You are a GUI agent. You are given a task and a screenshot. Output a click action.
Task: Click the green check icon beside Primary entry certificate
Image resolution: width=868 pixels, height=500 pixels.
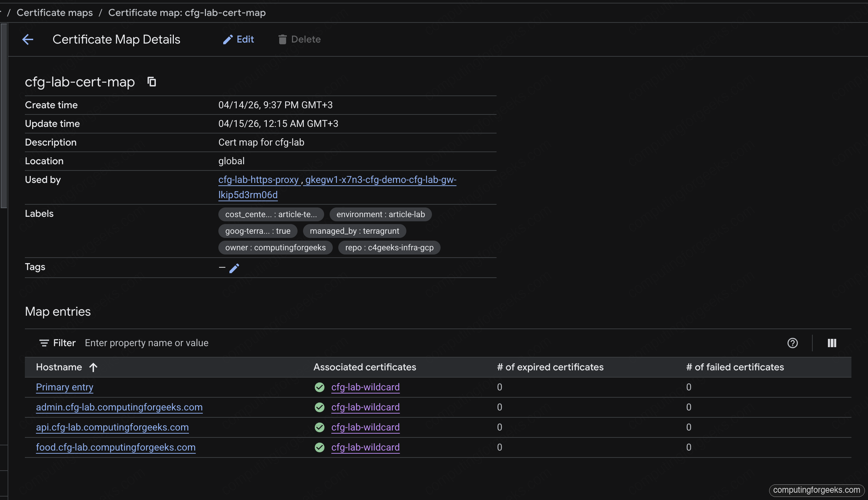(319, 387)
